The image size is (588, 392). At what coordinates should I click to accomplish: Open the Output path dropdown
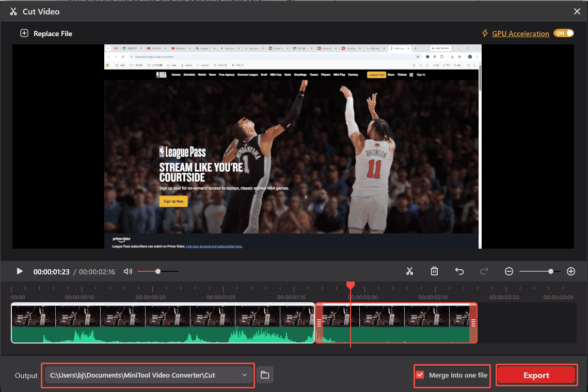(x=149, y=375)
